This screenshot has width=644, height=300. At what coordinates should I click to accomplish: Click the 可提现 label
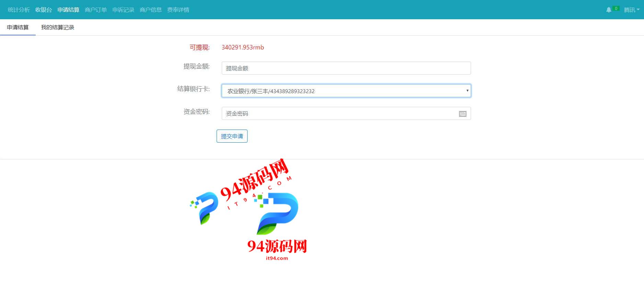(199, 47)
